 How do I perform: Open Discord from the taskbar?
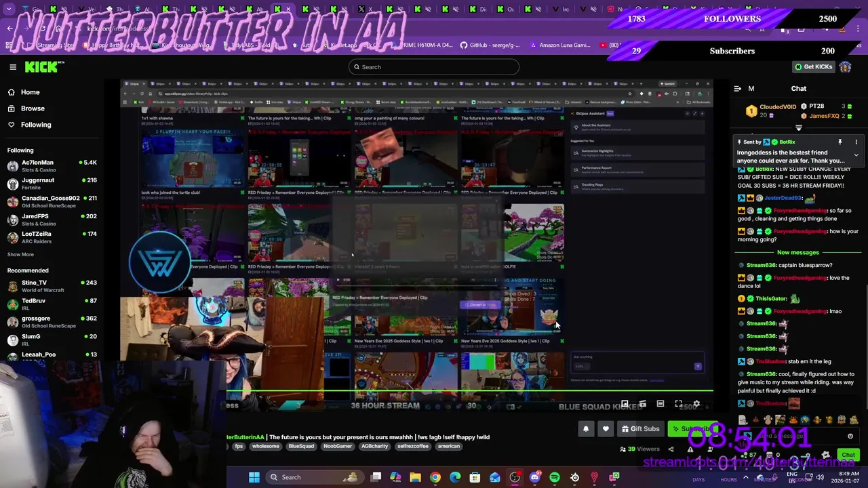[x=534, y=477]
